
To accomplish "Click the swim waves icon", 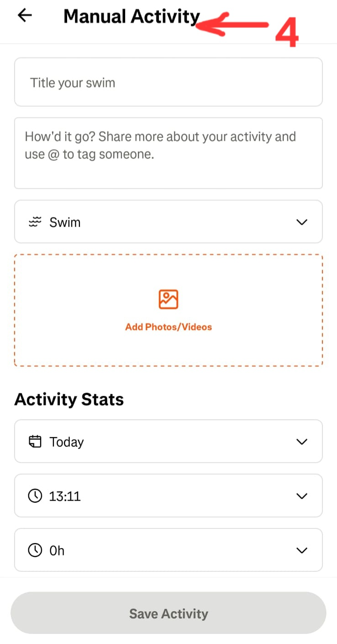I will (35, 222).
